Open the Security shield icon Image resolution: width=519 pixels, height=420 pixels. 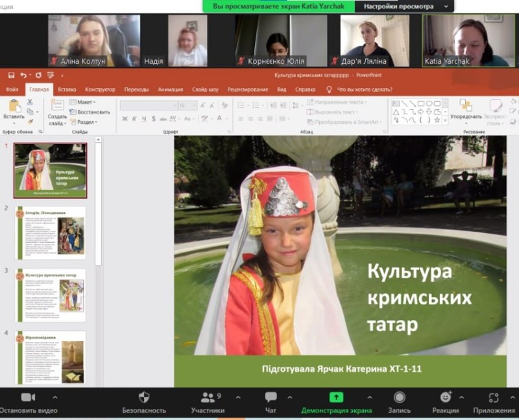pyautogui.click(x=144, y=397)
